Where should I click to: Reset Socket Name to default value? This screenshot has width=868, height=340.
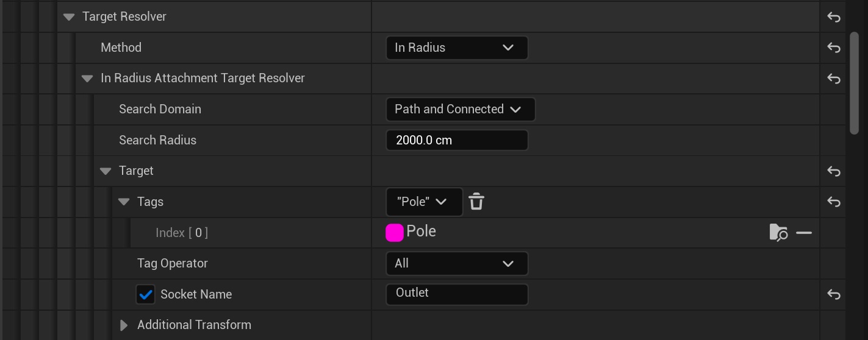click(834, 295)
